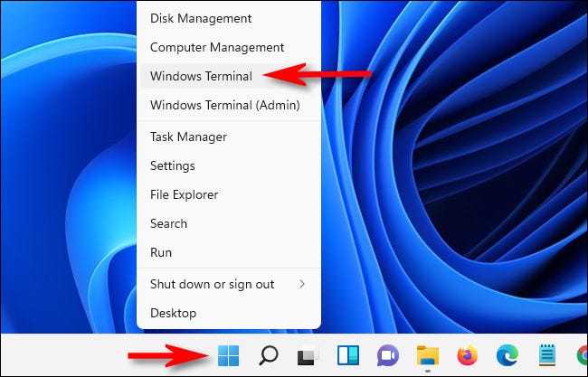Viewport: 588px width, 377px height.
Task: Click Run in the menu
Action: click(161, 252)
